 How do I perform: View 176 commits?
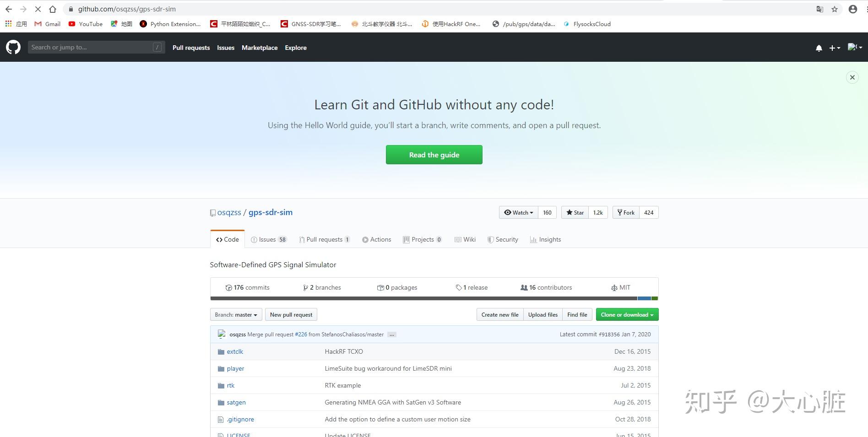click(247, 287)
